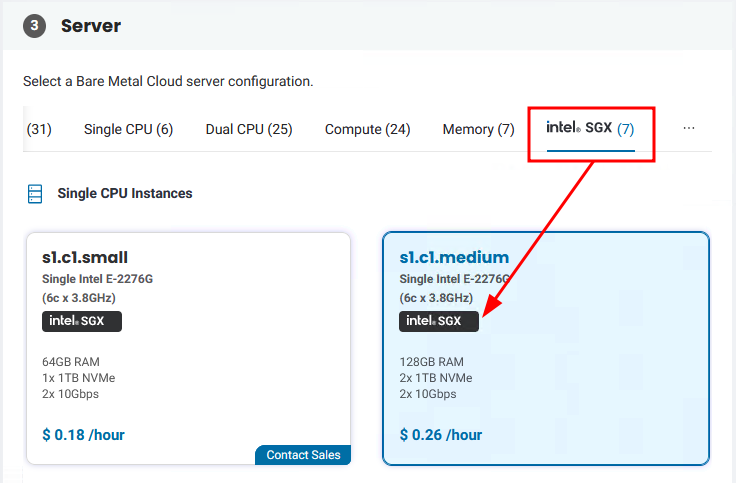Click the Server section heading

(x=91, y=26)
